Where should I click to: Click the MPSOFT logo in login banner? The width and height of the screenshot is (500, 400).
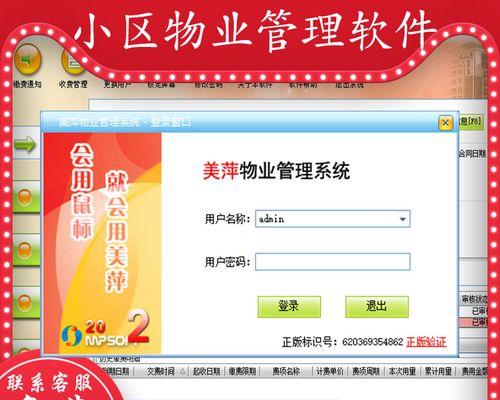(100, 334)
